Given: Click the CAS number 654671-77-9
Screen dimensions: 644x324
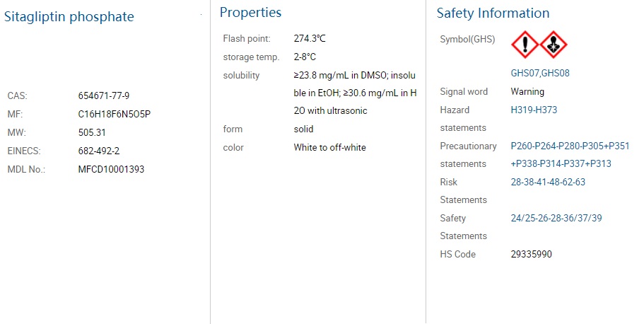Looking at the screenshot, I should click(104, 96).
